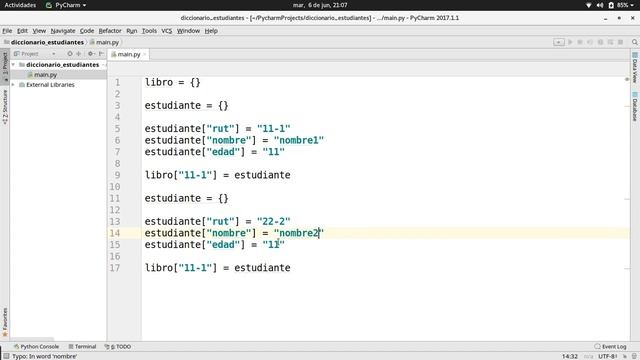Click the Search Everywhere magnifier icon
The width and height of the screenshot is (640, 360).
[x=635, y=42]
